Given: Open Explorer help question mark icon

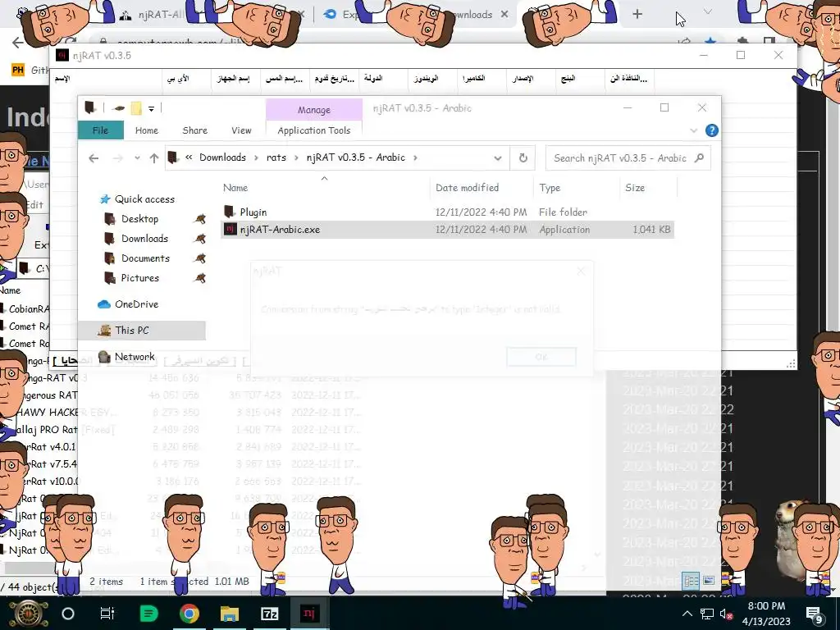Looking at the screenshot, I should pos(711,130).
